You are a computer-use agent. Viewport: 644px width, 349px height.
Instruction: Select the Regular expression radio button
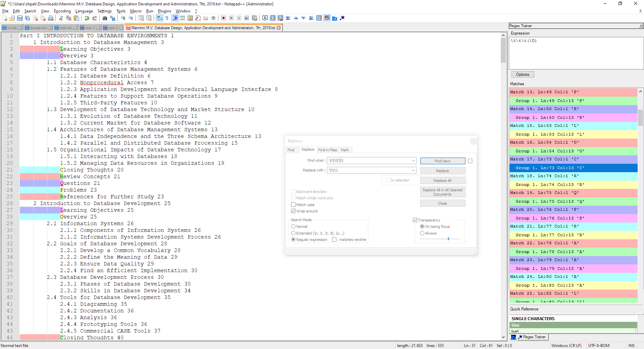pos(293,240)
